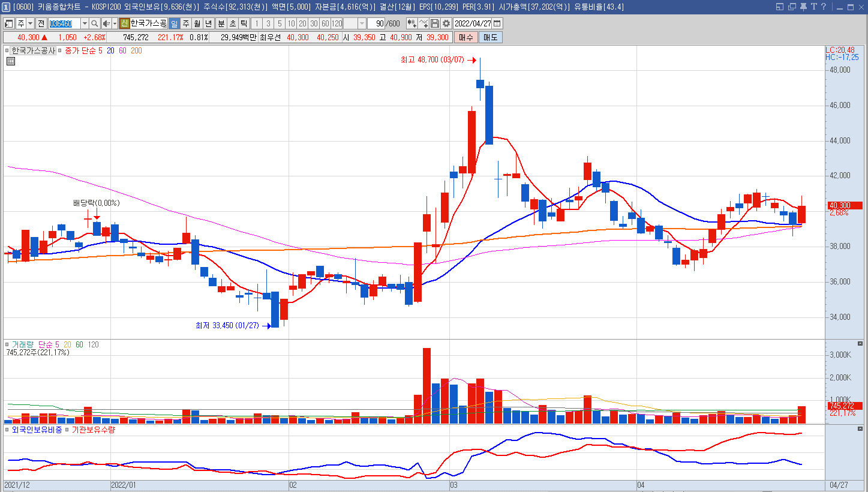
Task: Click the red '매수' buy button
Action: (465, 37)
